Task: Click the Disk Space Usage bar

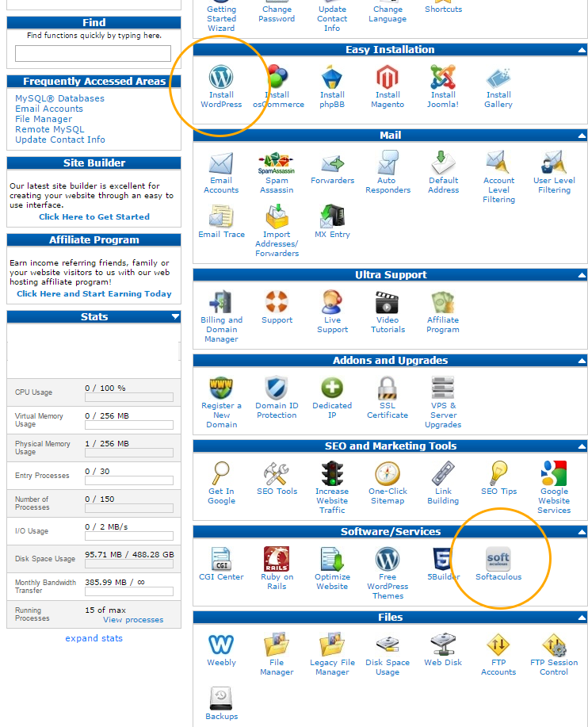Action: (129, 564)
